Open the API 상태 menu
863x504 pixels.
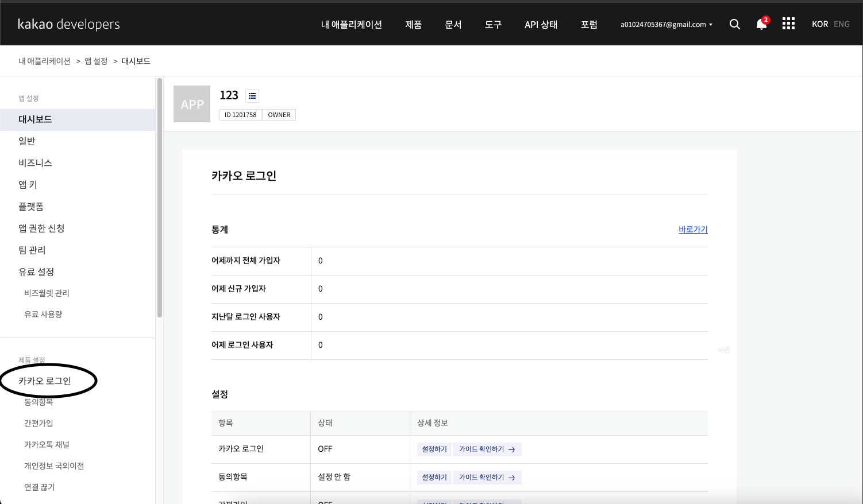coord(541,25)
